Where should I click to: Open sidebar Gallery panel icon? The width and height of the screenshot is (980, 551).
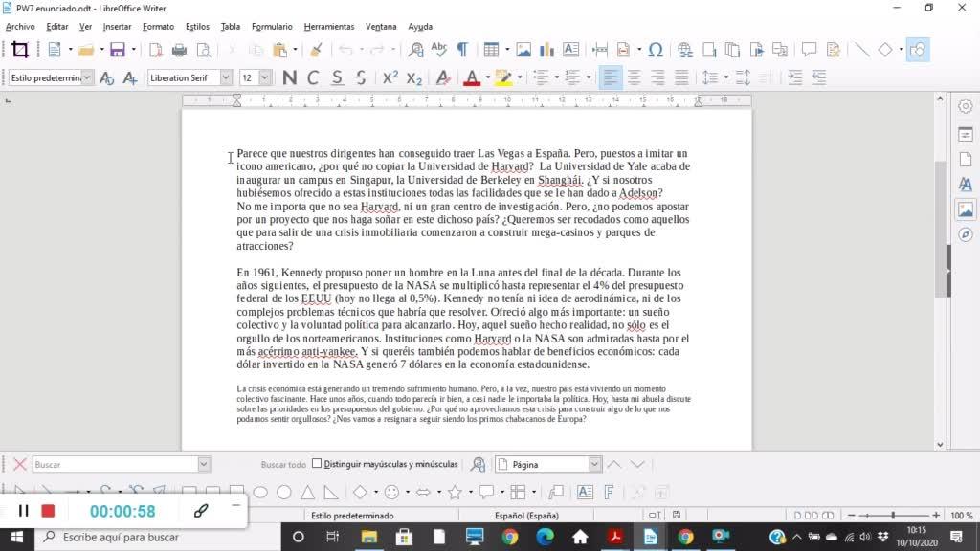[x=966, y=209]
